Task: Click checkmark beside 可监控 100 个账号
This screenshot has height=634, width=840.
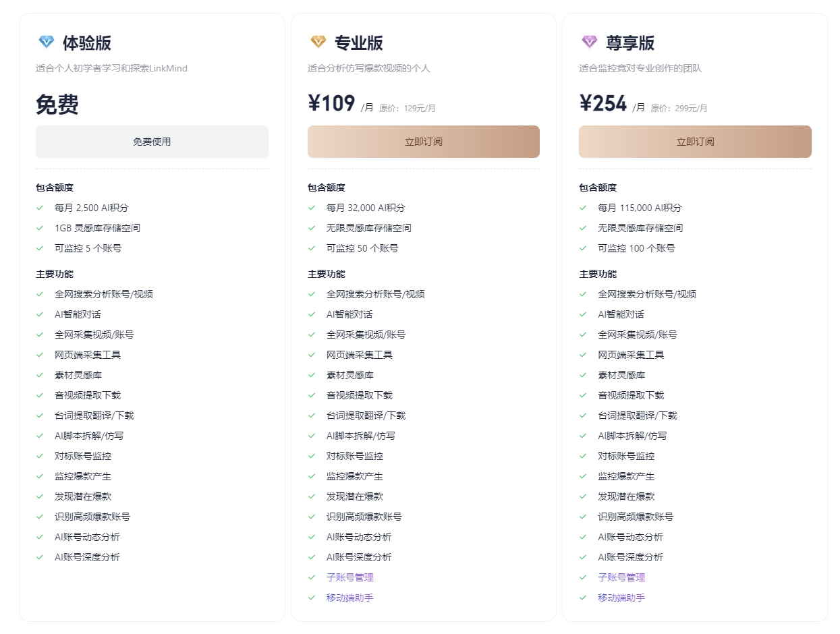Action: [584, 248]
